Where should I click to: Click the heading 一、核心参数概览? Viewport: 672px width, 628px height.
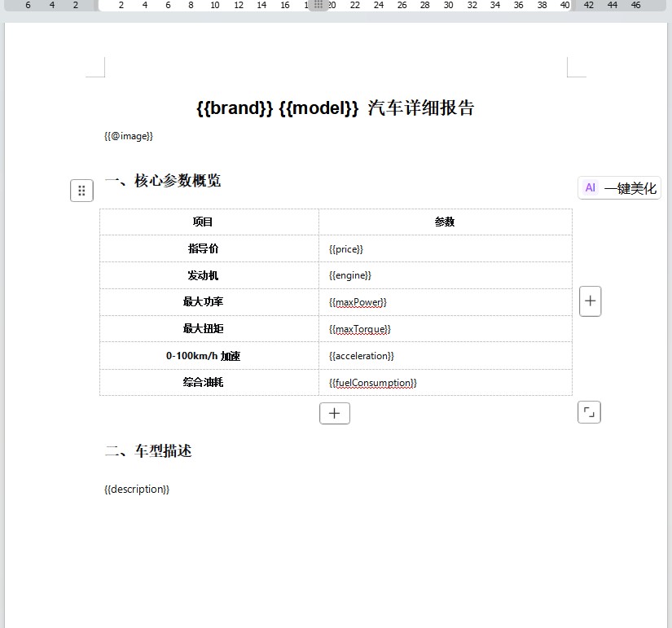pyautogui.click(x=163, y=181)
